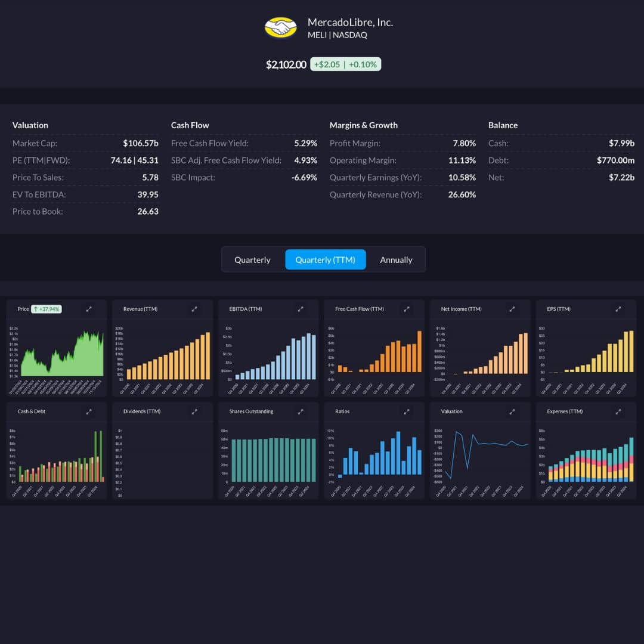644x644 pixels.
Task: Click the Operating Margin: label
Action: click(x=363, y=160)
